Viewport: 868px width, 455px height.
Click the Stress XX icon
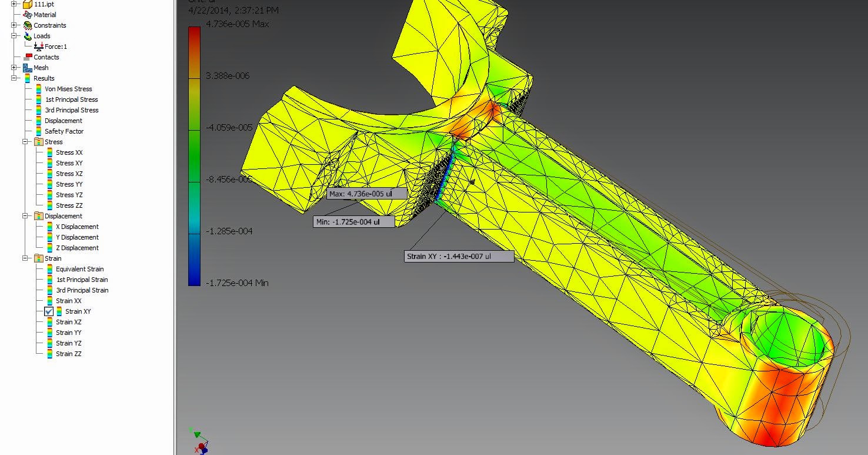[x=50, y=152]
